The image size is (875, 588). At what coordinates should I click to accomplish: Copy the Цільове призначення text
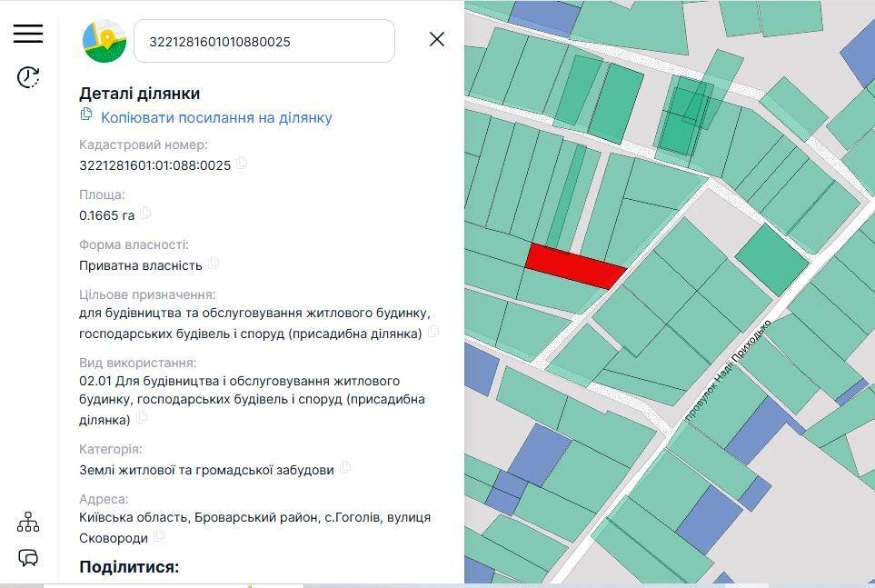point(433,332)
